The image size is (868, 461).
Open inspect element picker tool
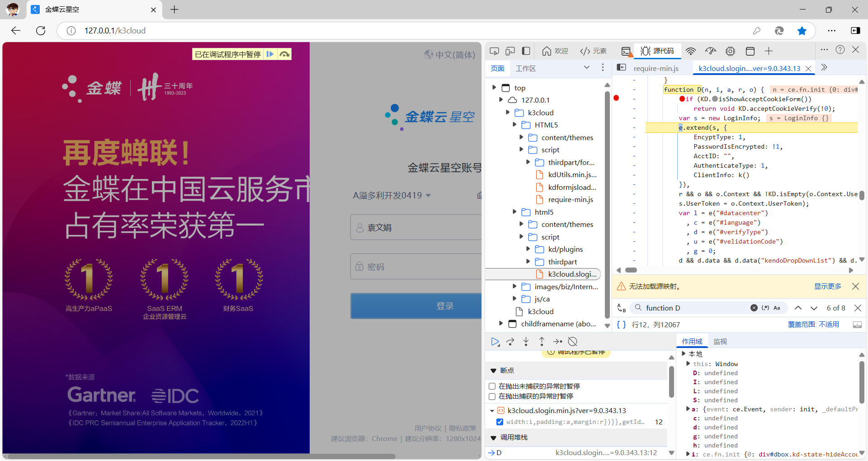pos(494,51)
